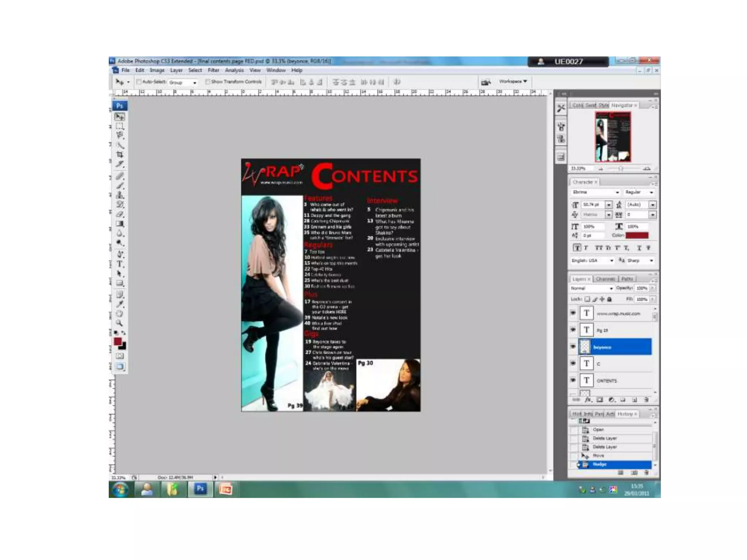747x560 pixels.
Task: Select the Notes tool
Action: 120,295
